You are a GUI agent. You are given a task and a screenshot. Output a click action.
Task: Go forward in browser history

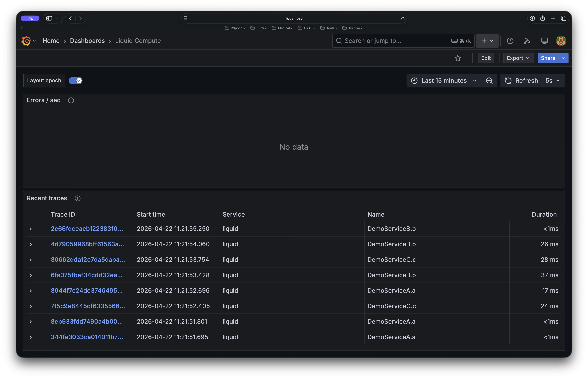(x=80, y=18)
